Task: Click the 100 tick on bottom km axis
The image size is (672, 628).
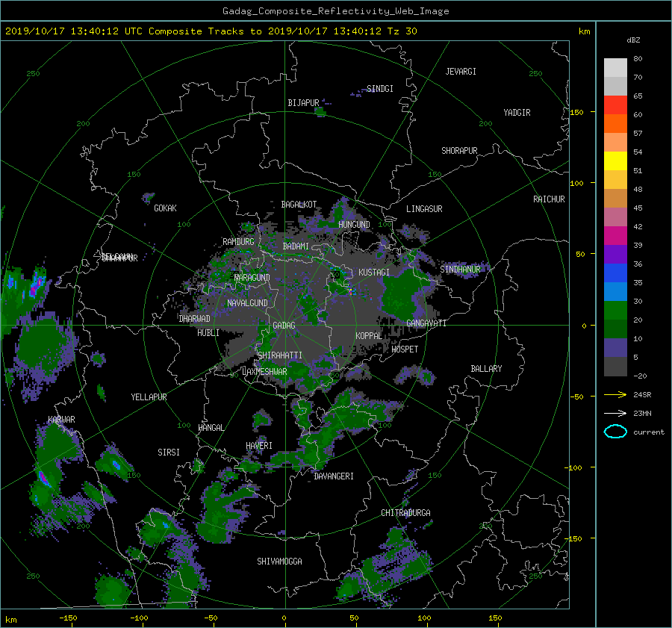Action: pos(424,618)
